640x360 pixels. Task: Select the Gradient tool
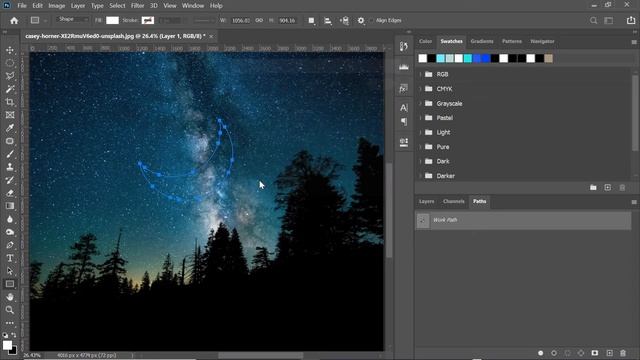tap(10, 206)
